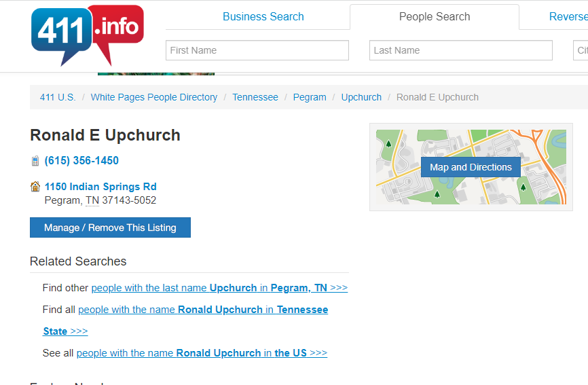See all Ronald Upchurch in the US
Screen dimensions: 588x385
202,353
